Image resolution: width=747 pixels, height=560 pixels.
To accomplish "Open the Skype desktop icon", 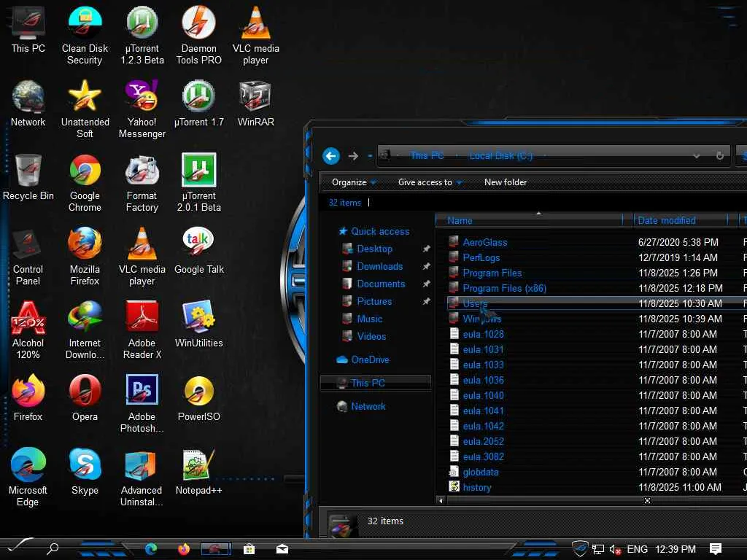I will pos(85,472).
